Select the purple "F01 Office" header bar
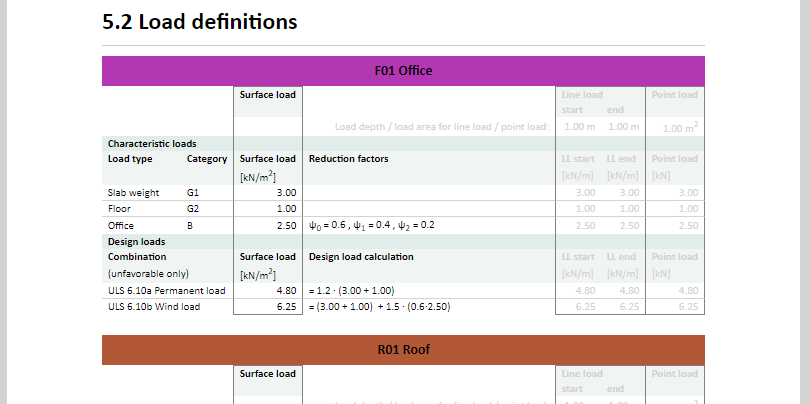 [403, 71]
